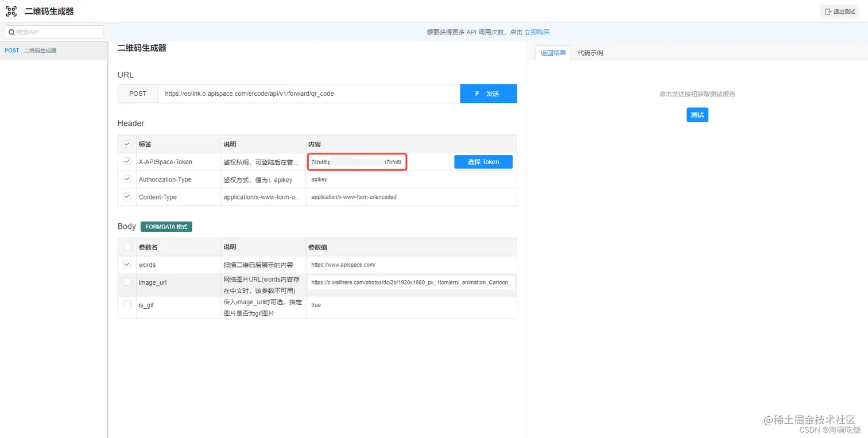The height and width of the screenshot is (438, 868).
Task: Click the send icon inside the 发送 button
Action: tap(477, 94)
